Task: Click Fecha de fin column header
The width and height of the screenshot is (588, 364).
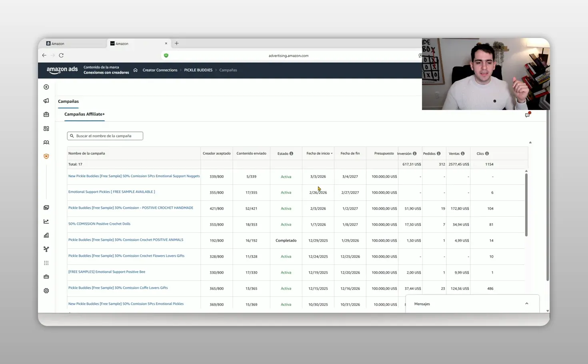Action: click(350, 154)
